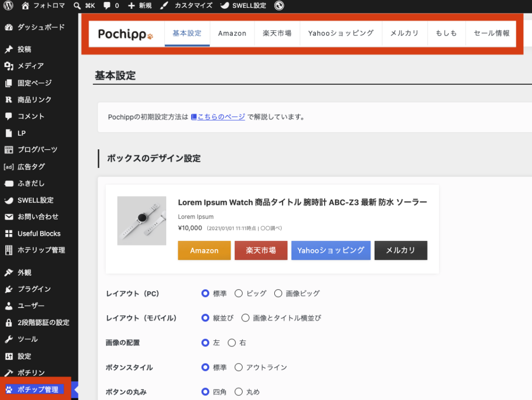Choose アウトライン button style
532x400 pixels.
(238, 367)
